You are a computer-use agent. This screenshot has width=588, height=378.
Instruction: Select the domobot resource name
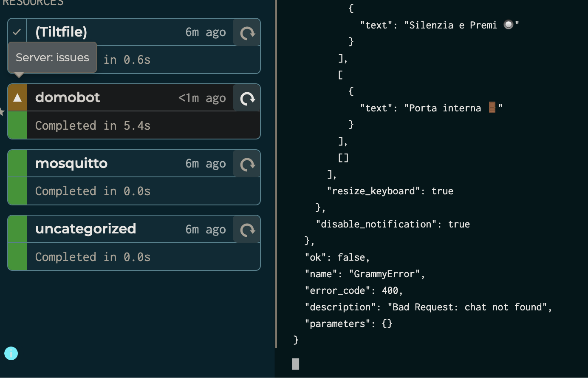point(68,97)
